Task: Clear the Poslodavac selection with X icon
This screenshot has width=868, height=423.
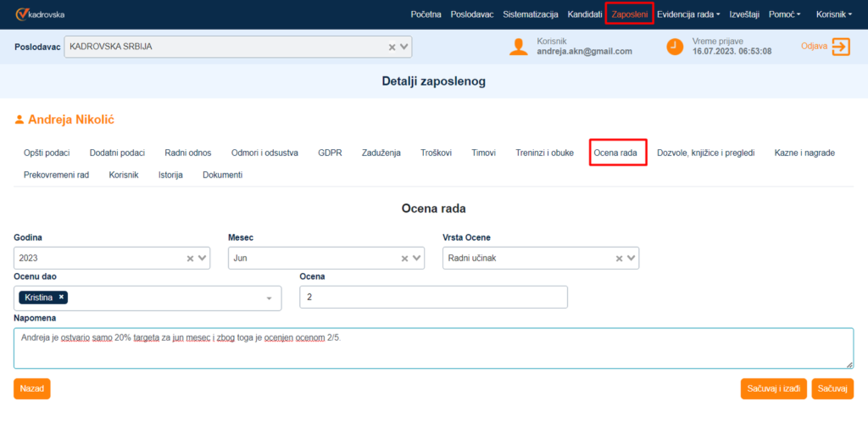Action: pyautogui.click(x=392, y=47)
